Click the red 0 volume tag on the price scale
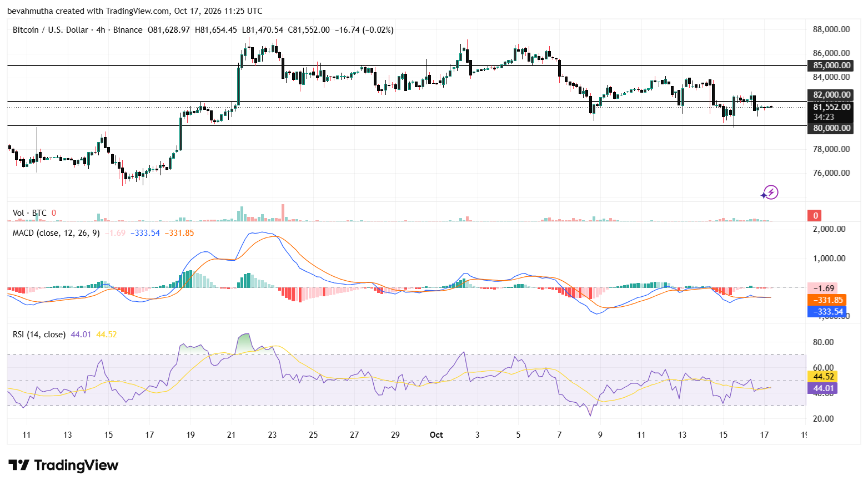 tap(815, 216)
